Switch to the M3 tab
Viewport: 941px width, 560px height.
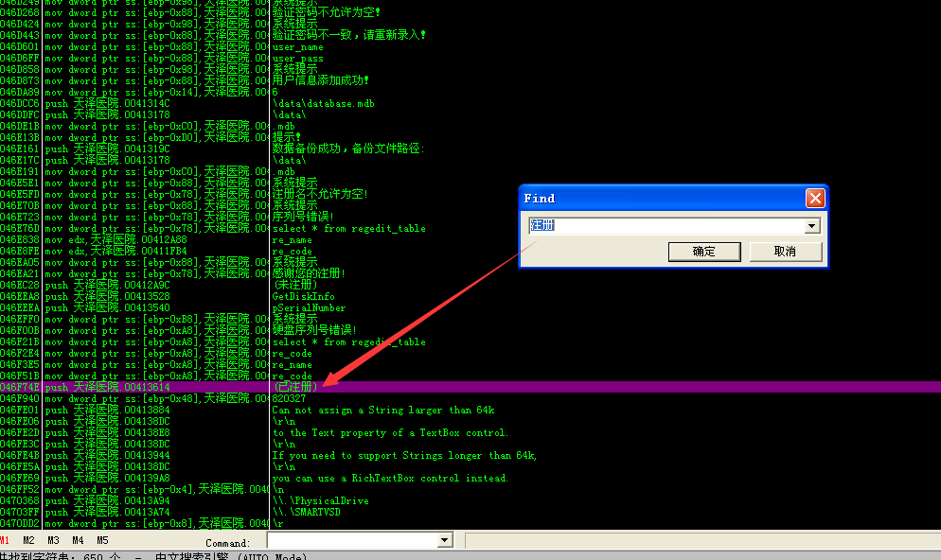tap(54, 541)
